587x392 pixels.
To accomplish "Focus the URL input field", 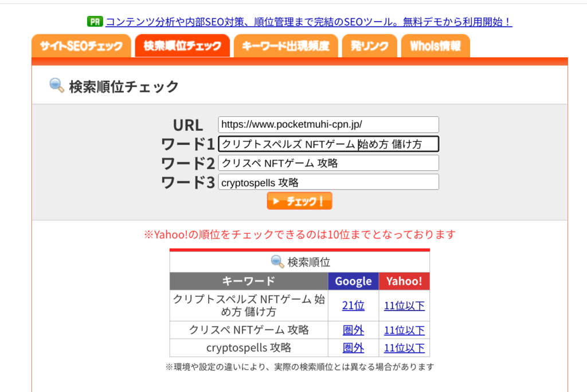I will 328,124.
